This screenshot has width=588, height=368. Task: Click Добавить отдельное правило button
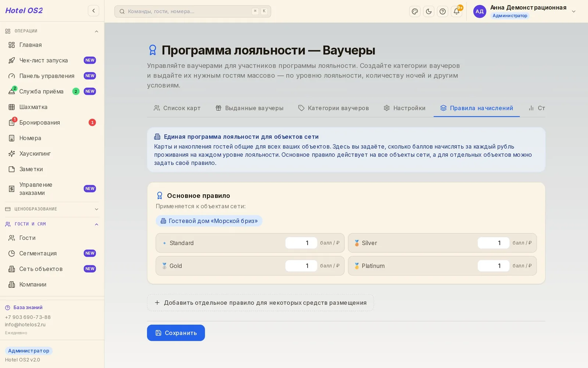pyautogui.click(x=261, y=302)
